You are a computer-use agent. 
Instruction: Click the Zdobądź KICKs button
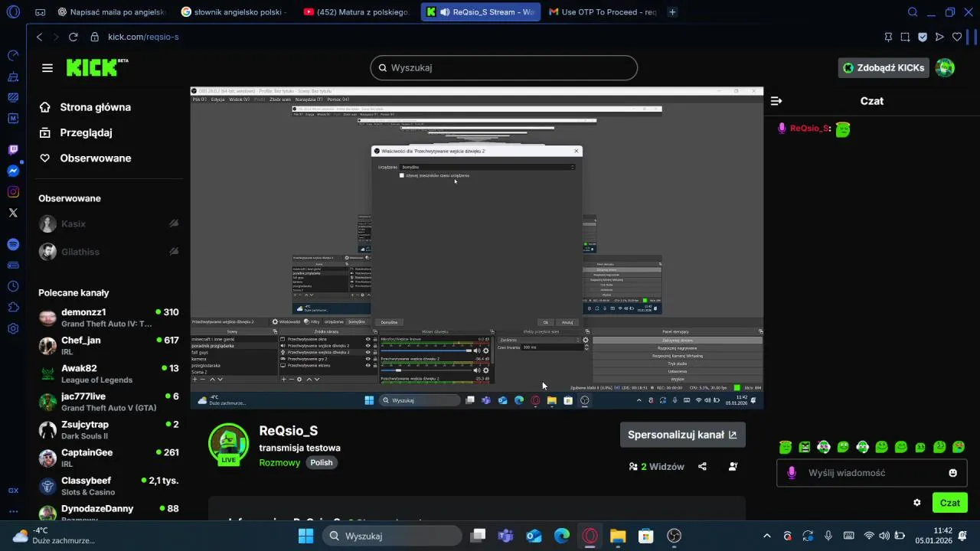point(884,67)
